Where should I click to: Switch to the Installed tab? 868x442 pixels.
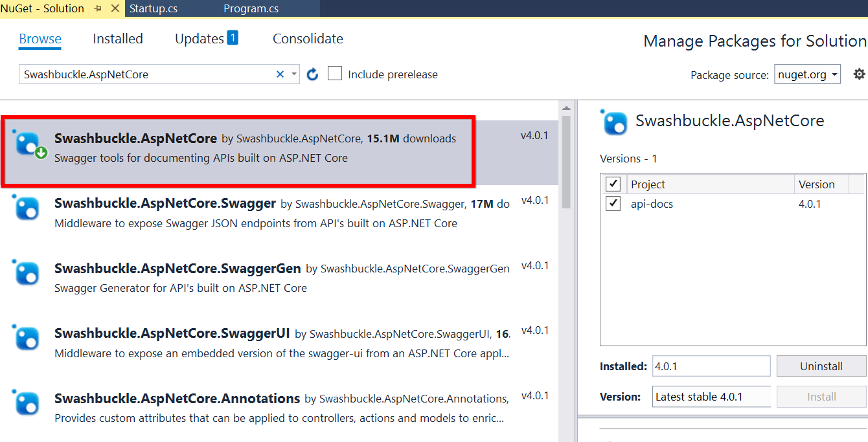point(118,39)
